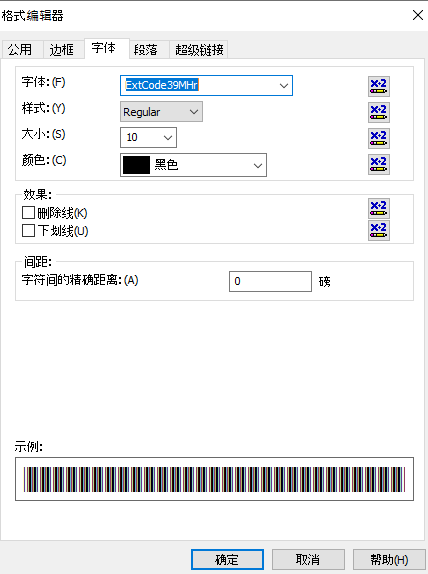The image size is (428, 574).
Task: Open formula editor beside 颜色 color field
Action: (x=379, y=164)
